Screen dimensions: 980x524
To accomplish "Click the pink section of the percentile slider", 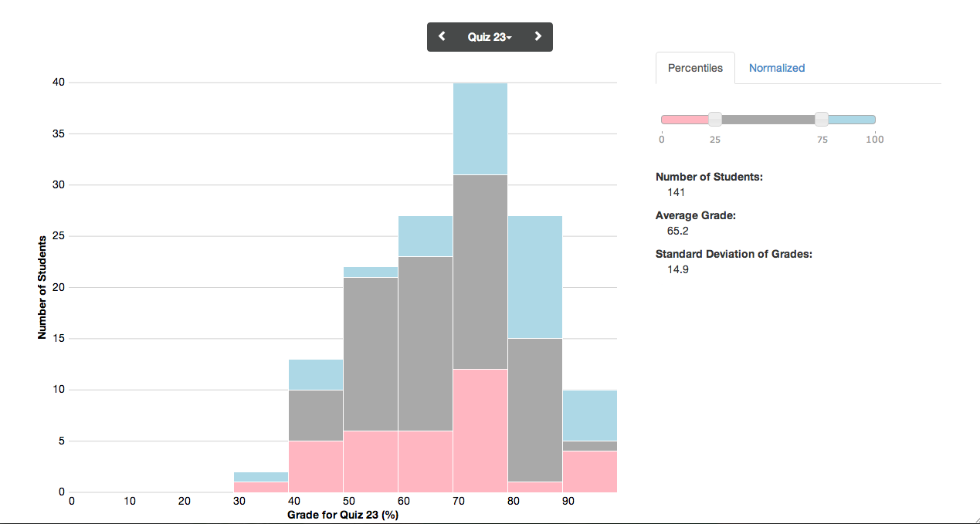I will [685, 120].
